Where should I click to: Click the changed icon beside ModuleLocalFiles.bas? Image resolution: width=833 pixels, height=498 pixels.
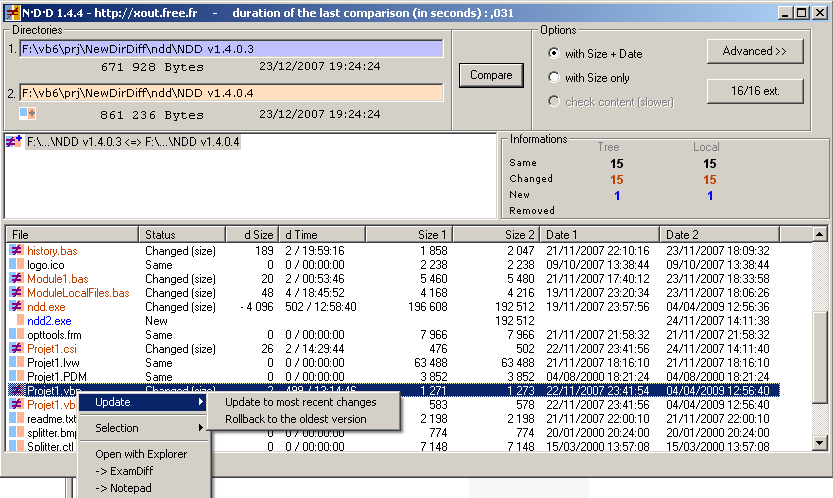[x=16, y=292]
